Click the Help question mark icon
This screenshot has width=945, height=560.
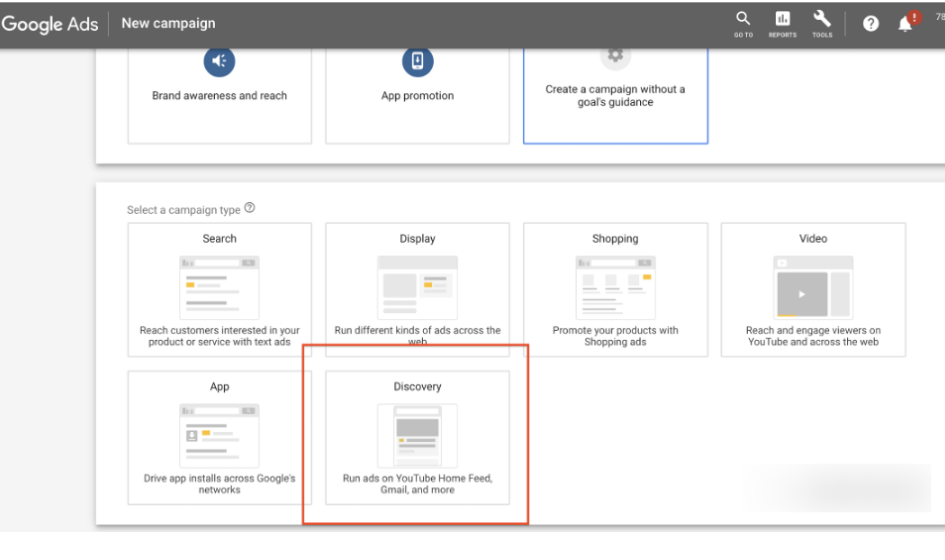(x=871, y=24)
